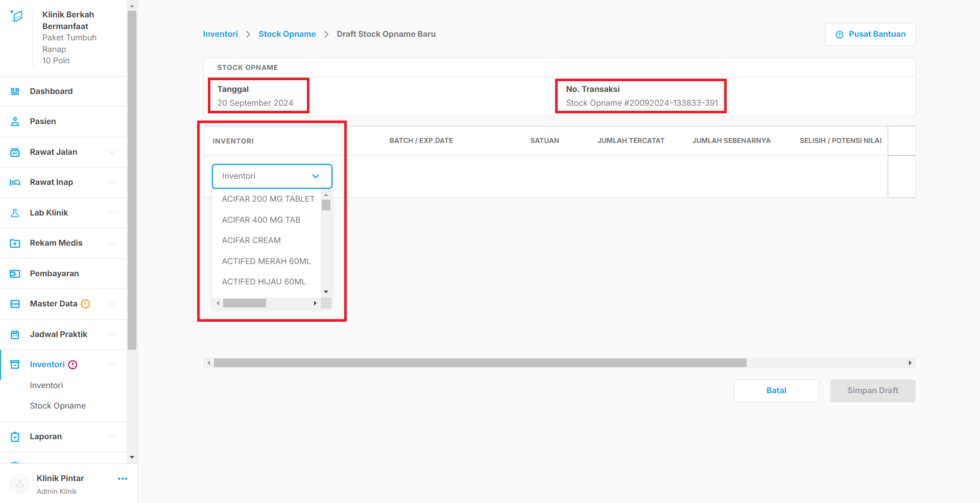Click the sidebar vertical scrollbar thumb
This screenshot has width=980, height=503.
pos(132,180)
